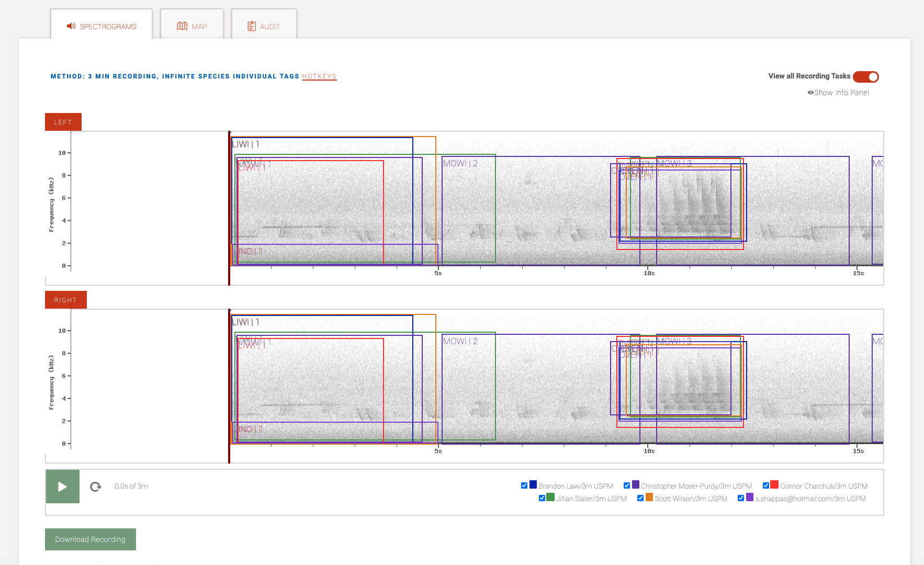This screenshot has height=565, width=924.
Task: Uncheck Scott Wilson/3m USPM tags
Action: (x=640, y=498)
